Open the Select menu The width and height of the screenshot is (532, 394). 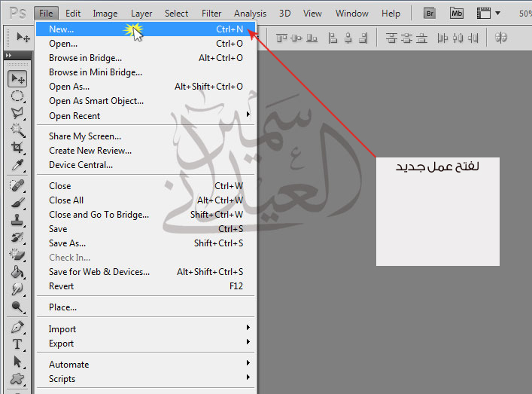tap(176, 14)
